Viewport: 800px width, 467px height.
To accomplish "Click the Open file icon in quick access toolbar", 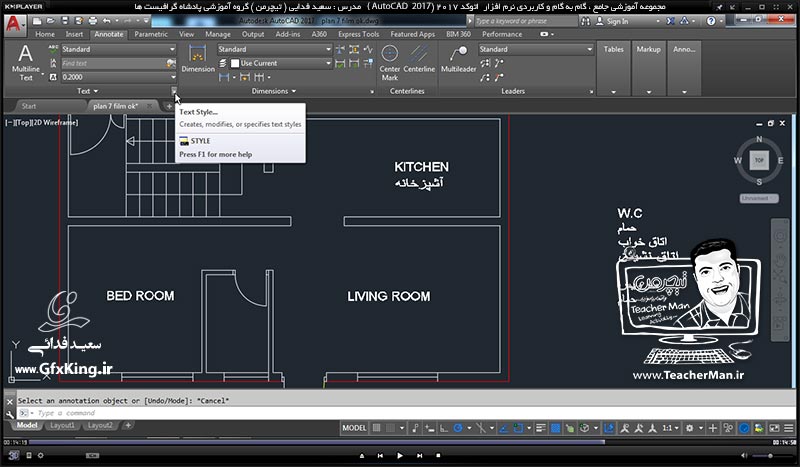I will click(x=51, y=21).
